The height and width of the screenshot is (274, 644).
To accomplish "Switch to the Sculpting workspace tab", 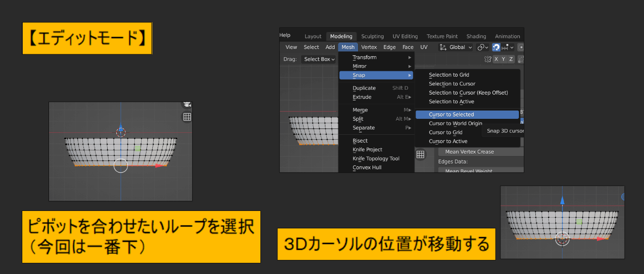I will point(372,36).
